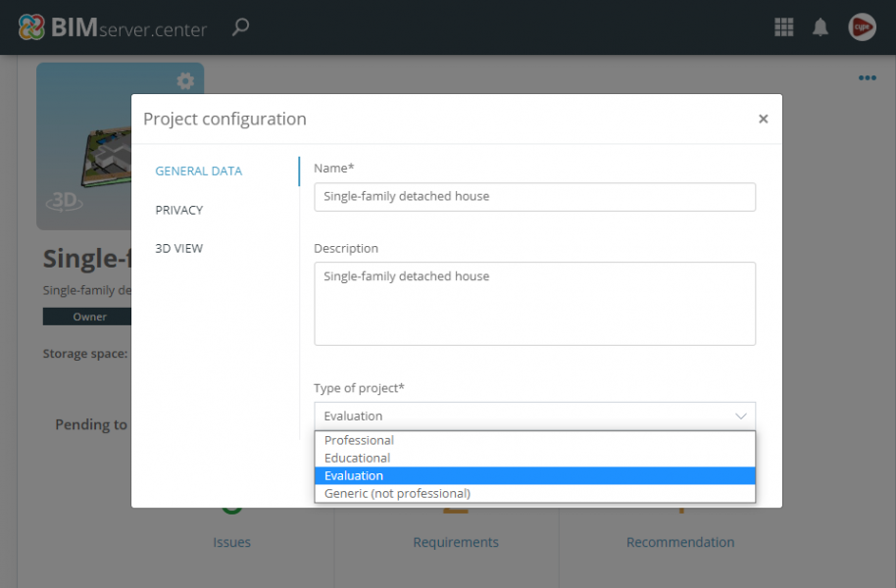
Task: Open the search magnifier icon
Action: pyautogui.click(x=240, y=27)
